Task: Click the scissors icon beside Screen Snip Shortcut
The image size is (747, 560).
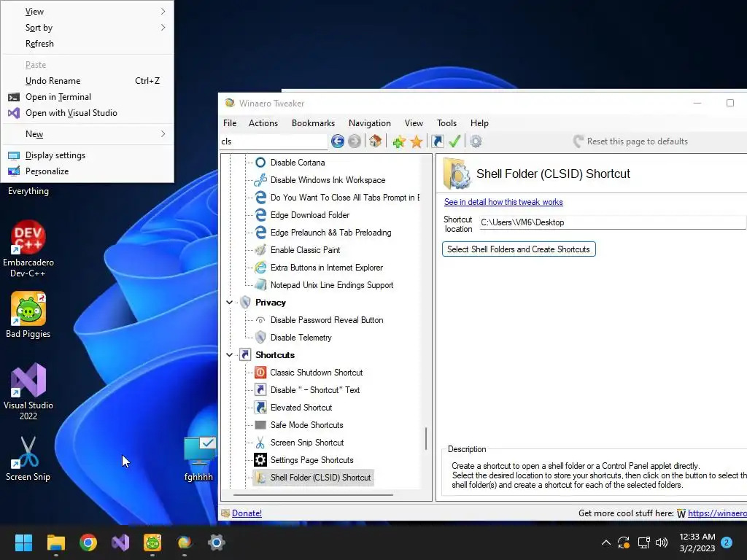Action: (260, 443)
